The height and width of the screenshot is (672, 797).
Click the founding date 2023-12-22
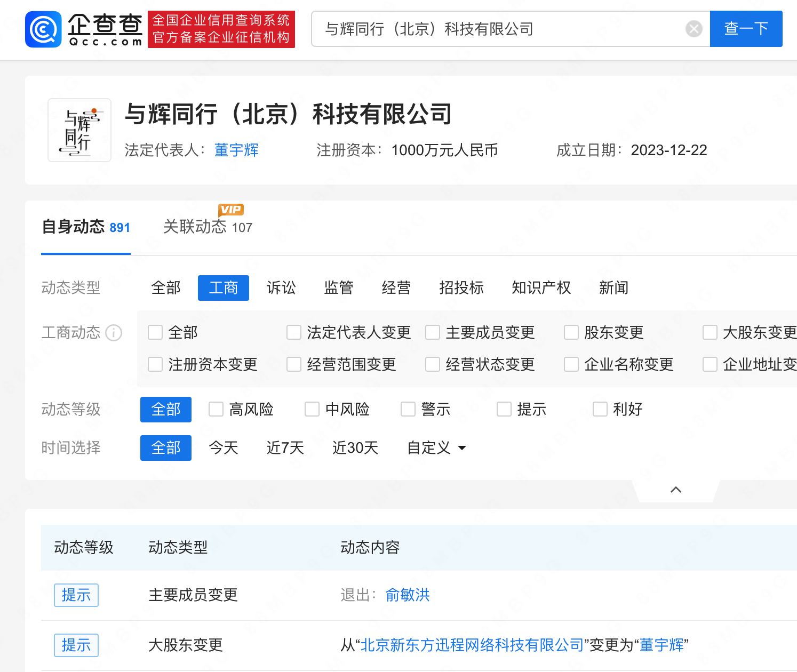(669, 150)
